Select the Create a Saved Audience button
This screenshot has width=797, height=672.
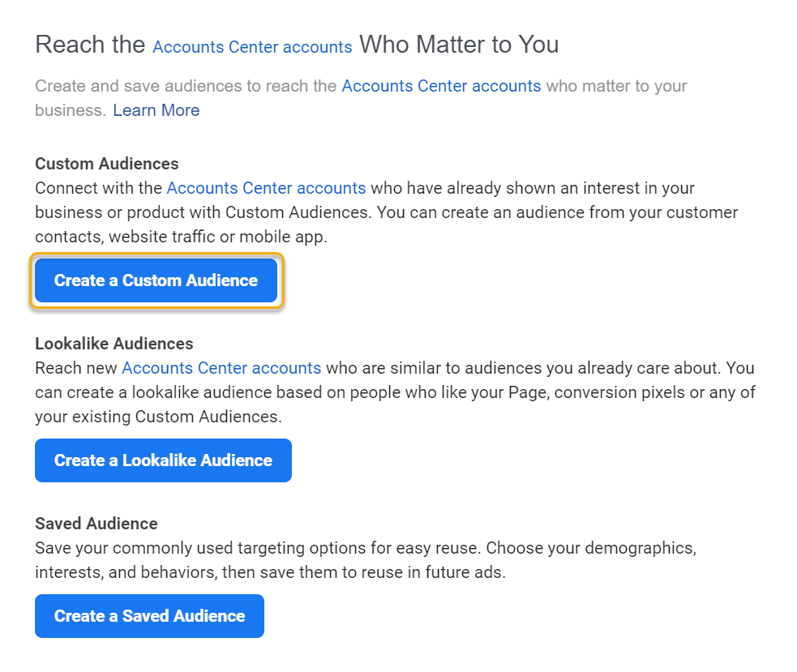coord(149,616)
